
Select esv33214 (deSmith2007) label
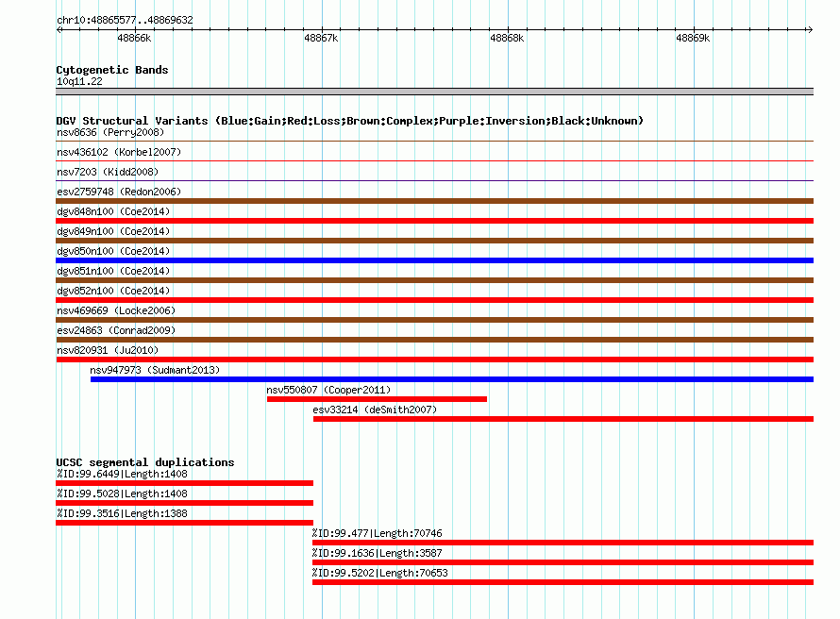(375, 410)
